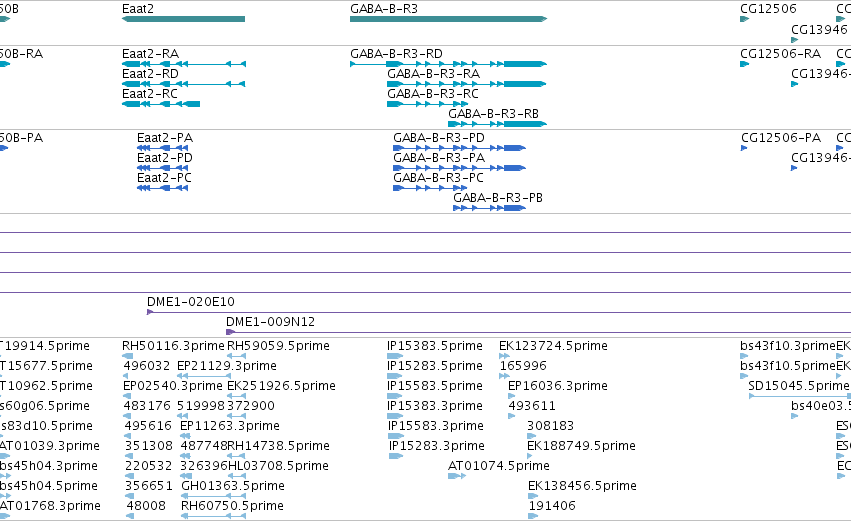Viewport: 851px width, 521px height.
Task: Select protein GABA-B-R3-PD label
Action: [439, 138]
